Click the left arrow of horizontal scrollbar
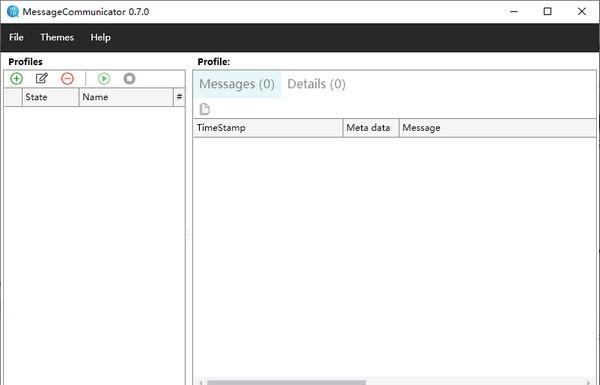 click(x=201, y=382)
